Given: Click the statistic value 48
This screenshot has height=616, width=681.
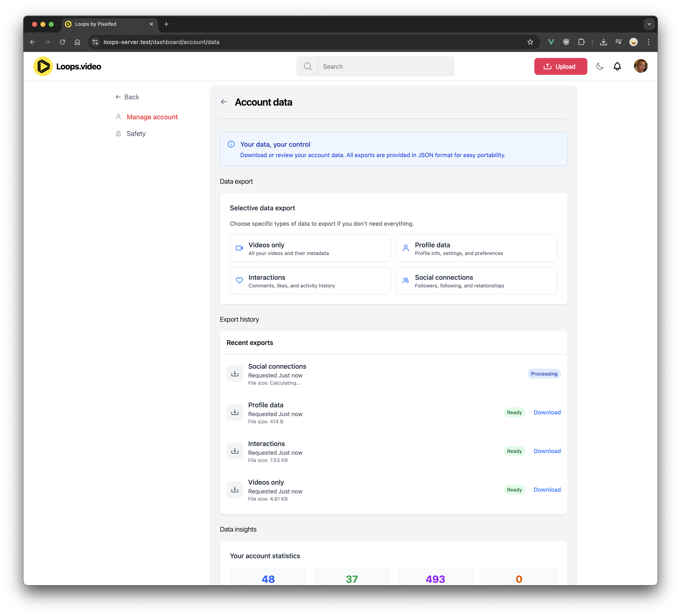Looking at the screenshot, I should click(268, 579).
